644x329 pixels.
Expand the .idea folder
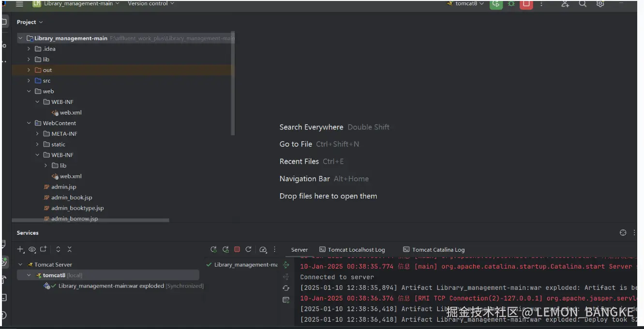point(29,49)
